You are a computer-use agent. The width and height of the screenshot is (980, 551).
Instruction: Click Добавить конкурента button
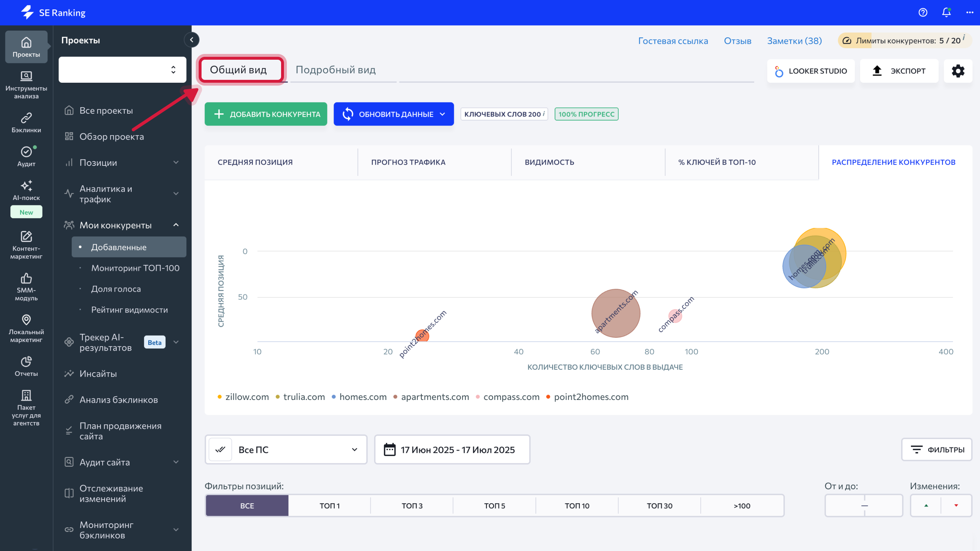tap(266, 114)
